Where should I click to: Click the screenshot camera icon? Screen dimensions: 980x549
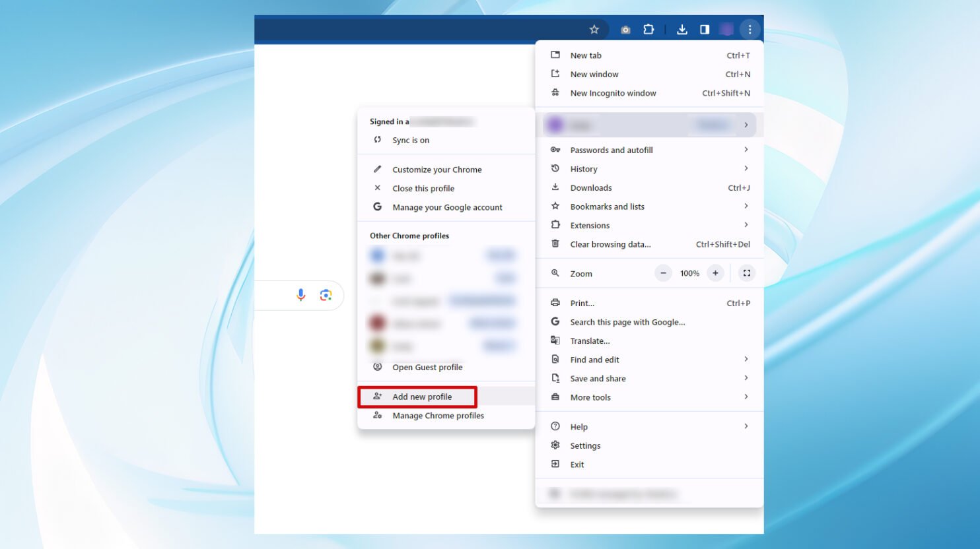pos(625,29)
